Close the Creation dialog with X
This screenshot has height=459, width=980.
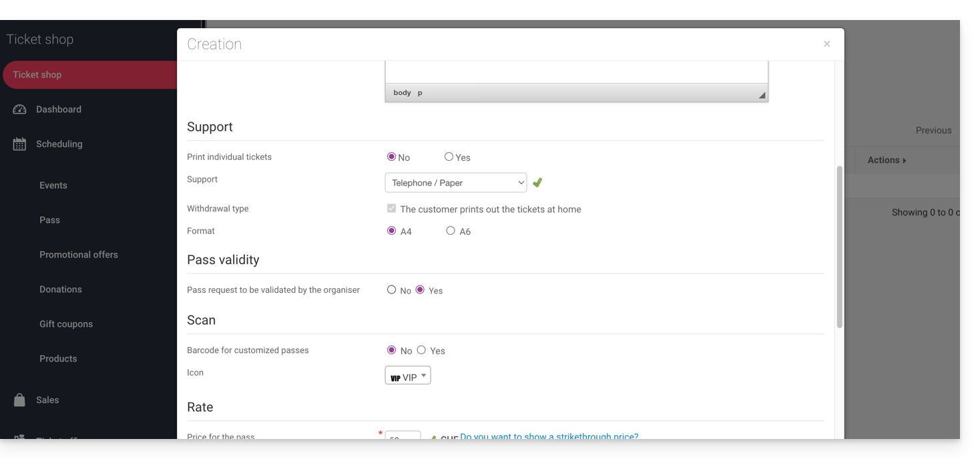point(826,44)
